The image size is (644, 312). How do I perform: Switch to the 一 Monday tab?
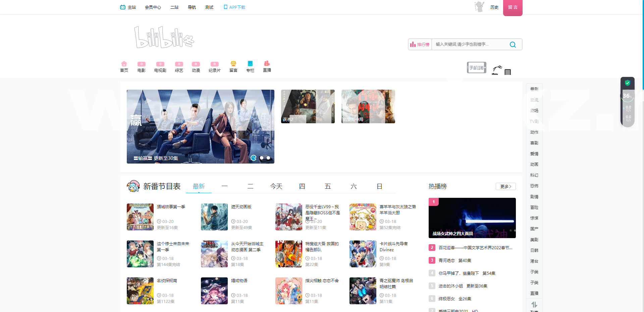(225, 186)
